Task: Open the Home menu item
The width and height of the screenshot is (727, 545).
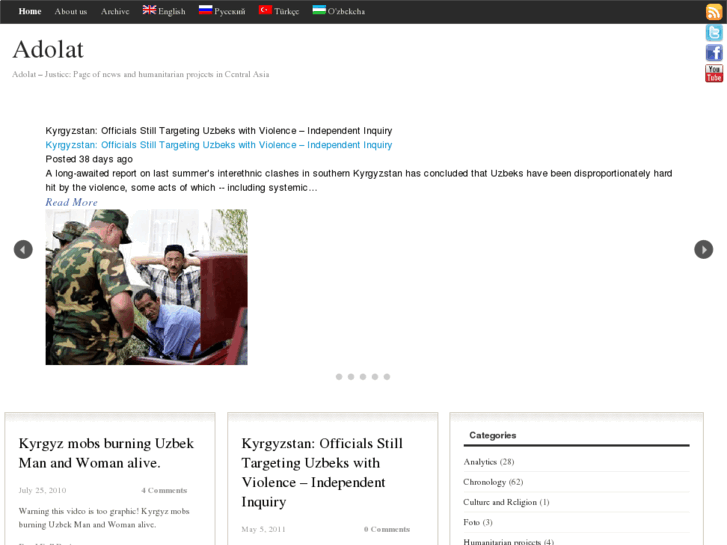Action: pos(30,11)
